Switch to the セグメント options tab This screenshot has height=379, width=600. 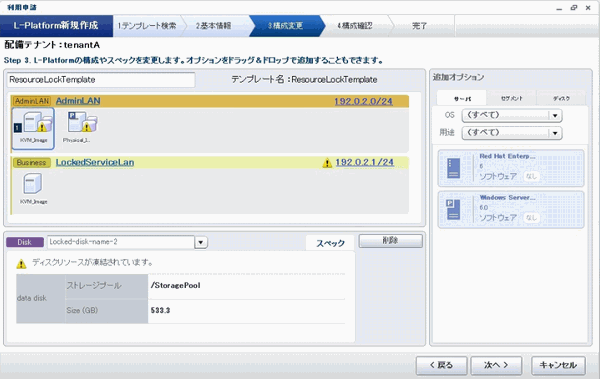point(512,98)
